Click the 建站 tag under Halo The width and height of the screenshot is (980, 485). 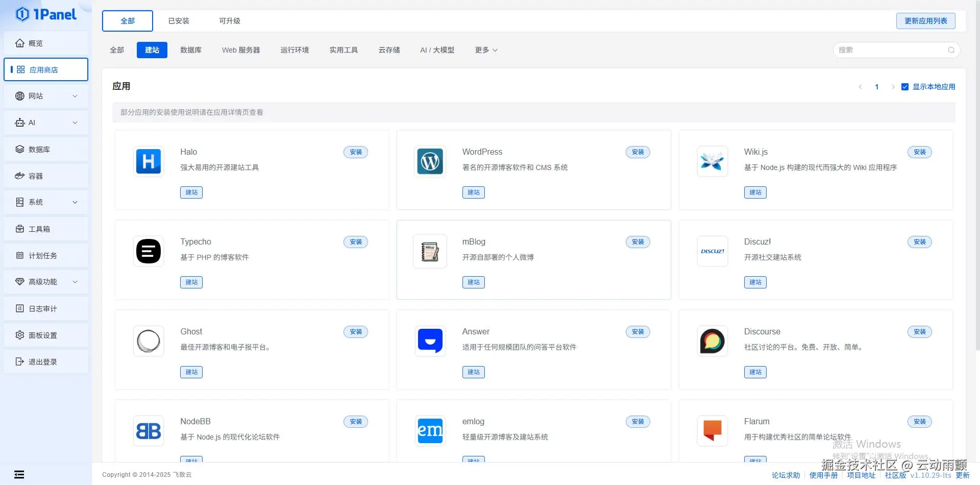[191, 192]
